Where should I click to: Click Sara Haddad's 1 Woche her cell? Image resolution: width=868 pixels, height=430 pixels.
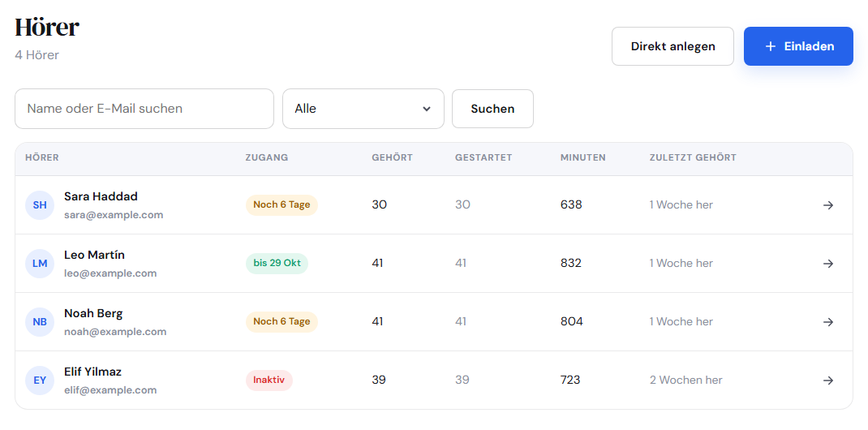[681, 204]
